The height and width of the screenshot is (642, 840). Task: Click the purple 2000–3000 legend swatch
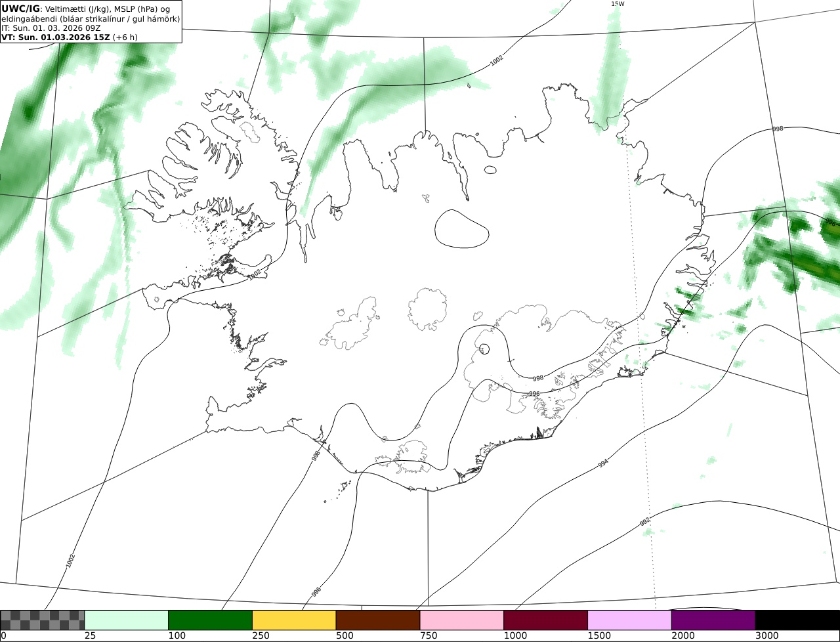click(713, 620)
